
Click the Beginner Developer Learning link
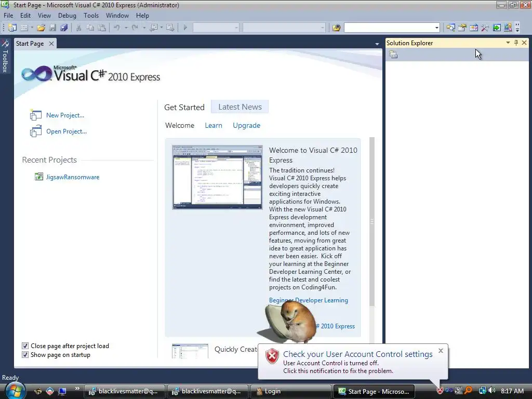[x=309, y=300]
